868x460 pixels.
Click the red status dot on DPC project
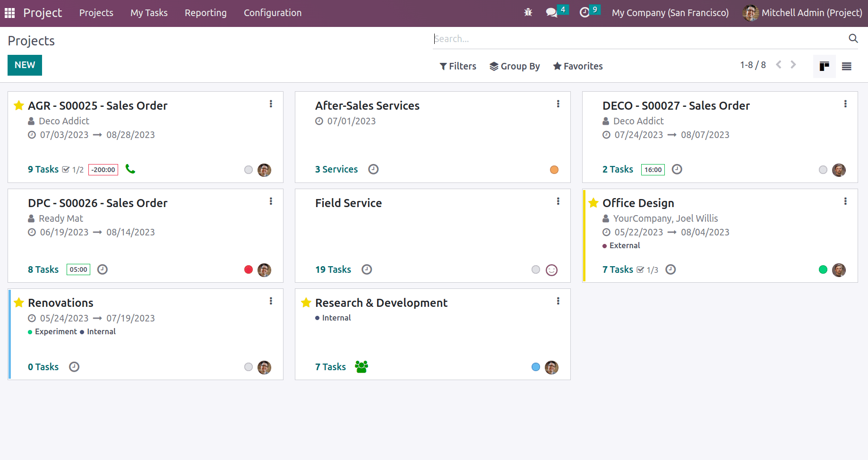[x=249, y=269]
